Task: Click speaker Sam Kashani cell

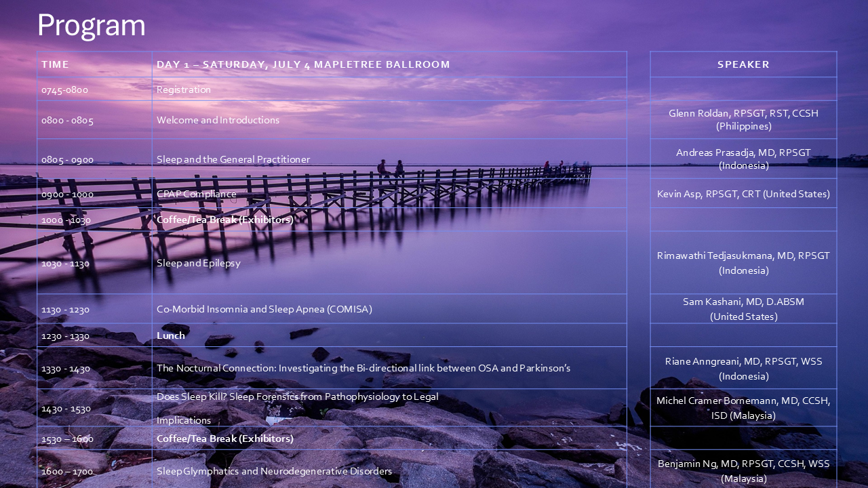Action: pyautogui.click(x=743, y=308)
